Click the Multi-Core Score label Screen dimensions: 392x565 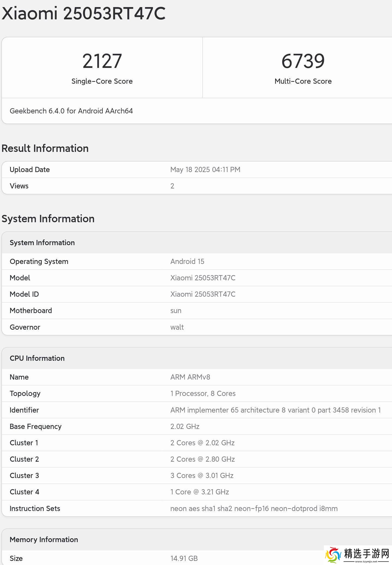pos(303,81)
